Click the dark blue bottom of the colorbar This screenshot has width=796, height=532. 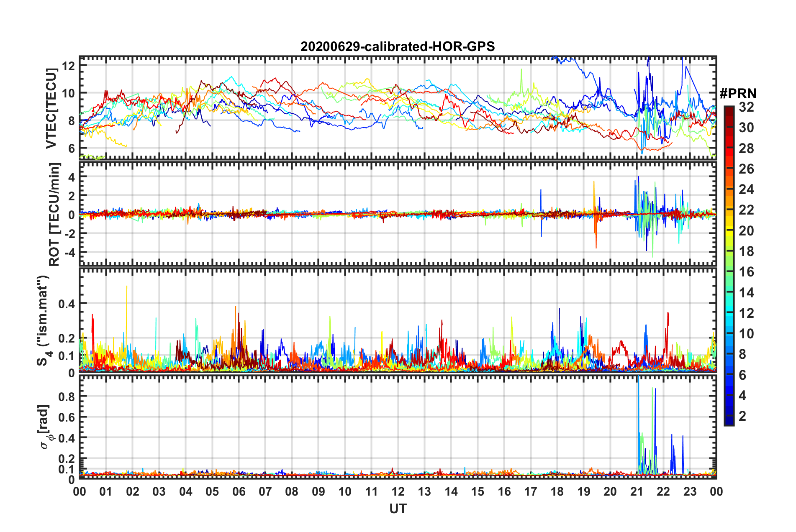[x=729, y=421]
